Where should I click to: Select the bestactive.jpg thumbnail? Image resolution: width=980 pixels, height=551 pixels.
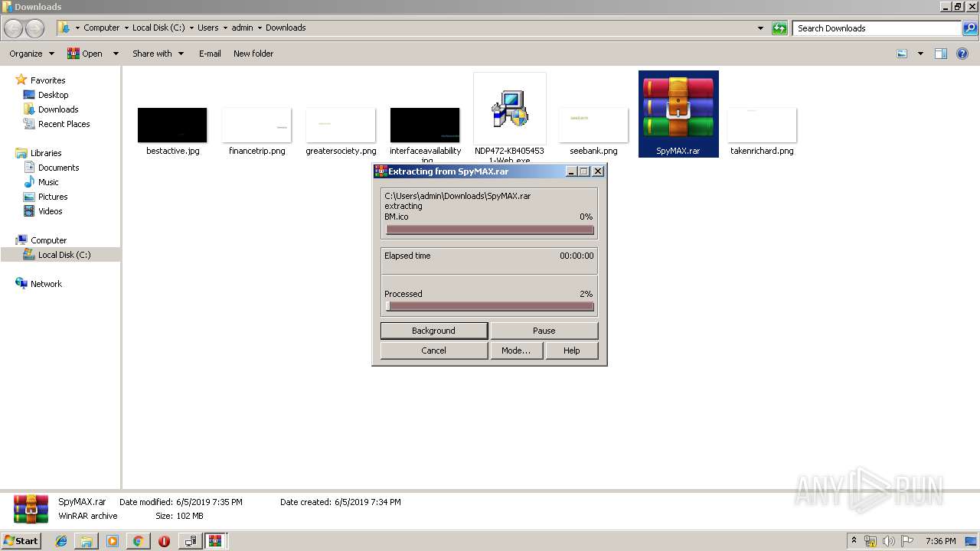tap(172, 125)
